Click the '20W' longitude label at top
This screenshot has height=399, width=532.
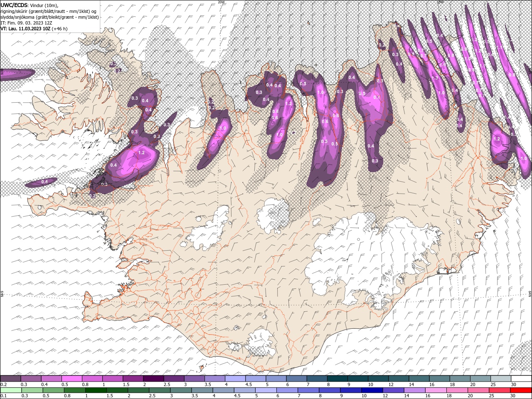pos(221,2)
